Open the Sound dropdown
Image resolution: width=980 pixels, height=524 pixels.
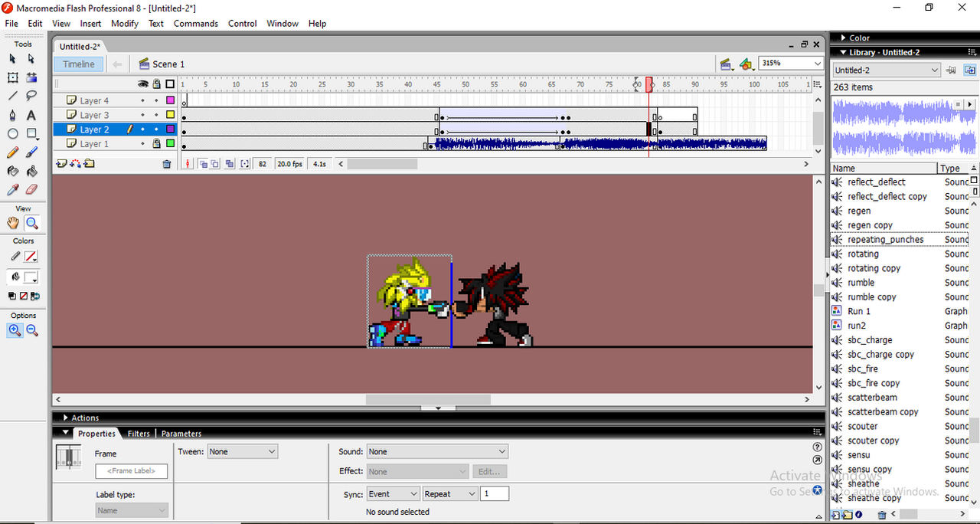point(437,452)
